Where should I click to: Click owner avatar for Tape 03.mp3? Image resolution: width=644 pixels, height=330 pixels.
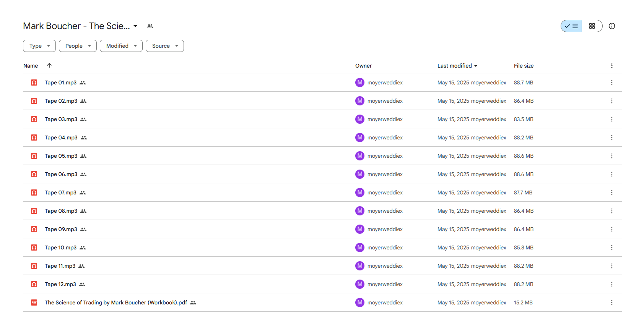click(x=360, y=119)
